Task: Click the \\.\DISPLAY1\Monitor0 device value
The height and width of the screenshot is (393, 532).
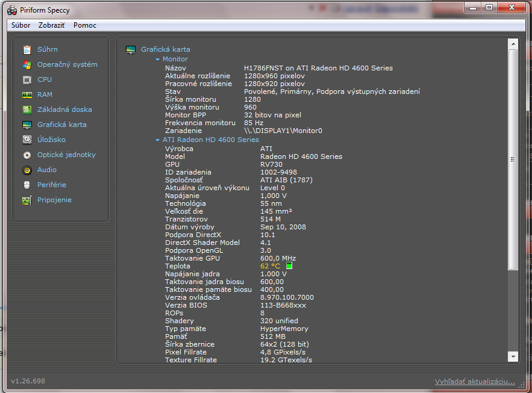Action: coord(283,131)
